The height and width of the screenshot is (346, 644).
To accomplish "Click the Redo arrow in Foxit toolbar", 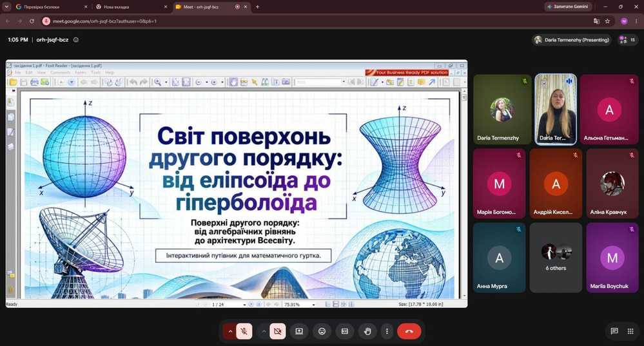I will 143,82.
